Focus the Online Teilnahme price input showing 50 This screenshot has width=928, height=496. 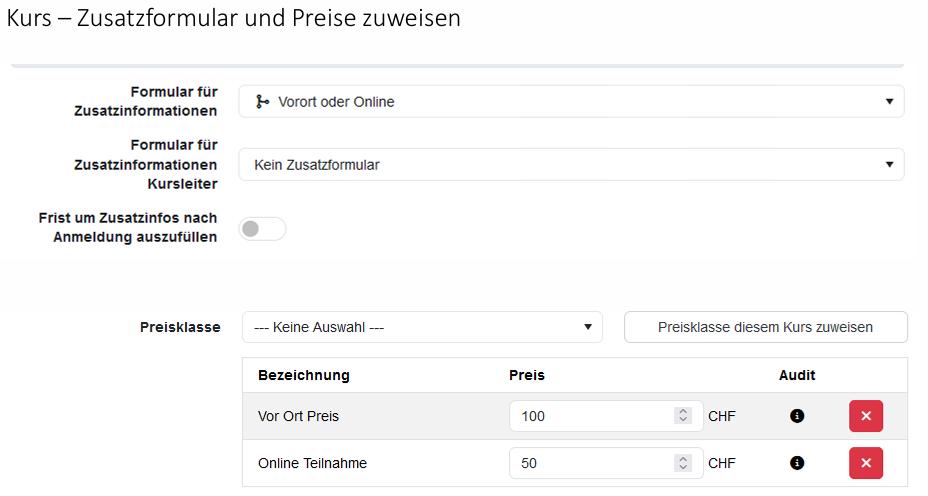(x=590, y=463)
